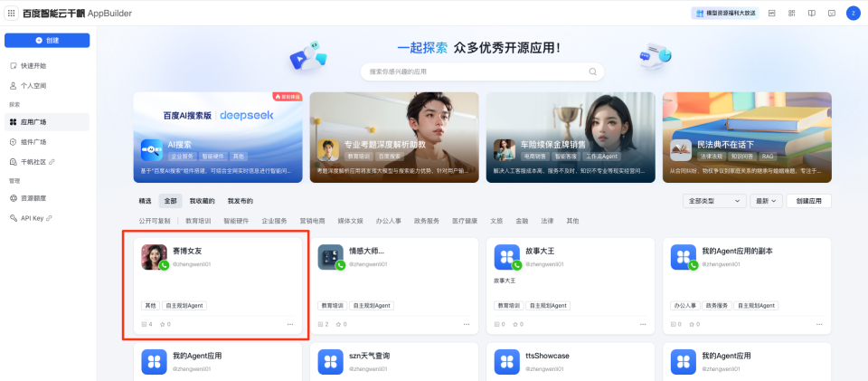
Task: Filter by 金融 category
Action: pyautogui.click(x=522, y=221)
